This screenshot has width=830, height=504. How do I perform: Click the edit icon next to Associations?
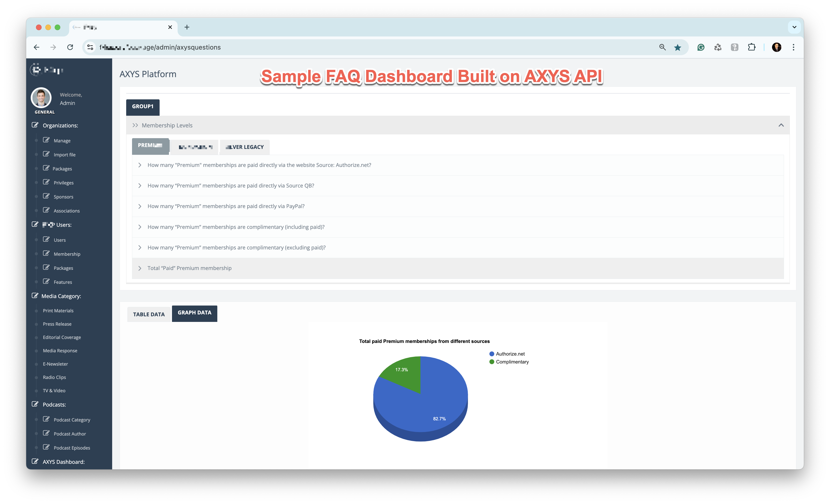[x=47, y=209]
